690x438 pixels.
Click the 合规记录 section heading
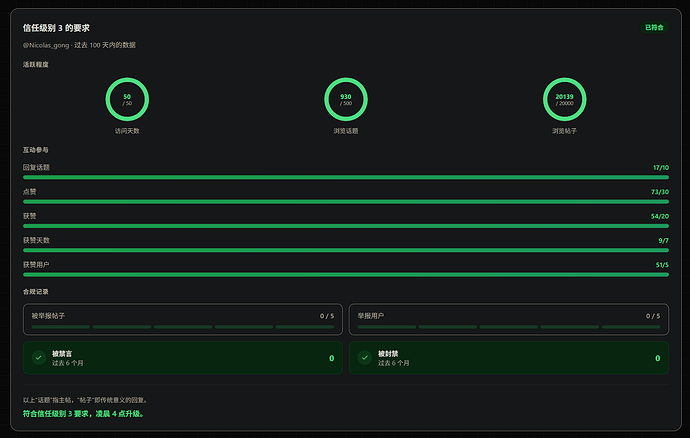(x=36, y=291)
